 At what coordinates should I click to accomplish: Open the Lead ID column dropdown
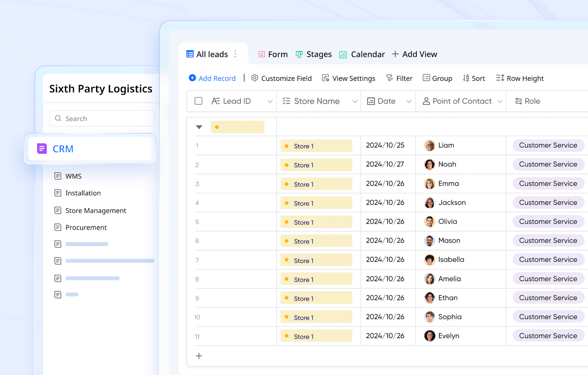[270, 101]
